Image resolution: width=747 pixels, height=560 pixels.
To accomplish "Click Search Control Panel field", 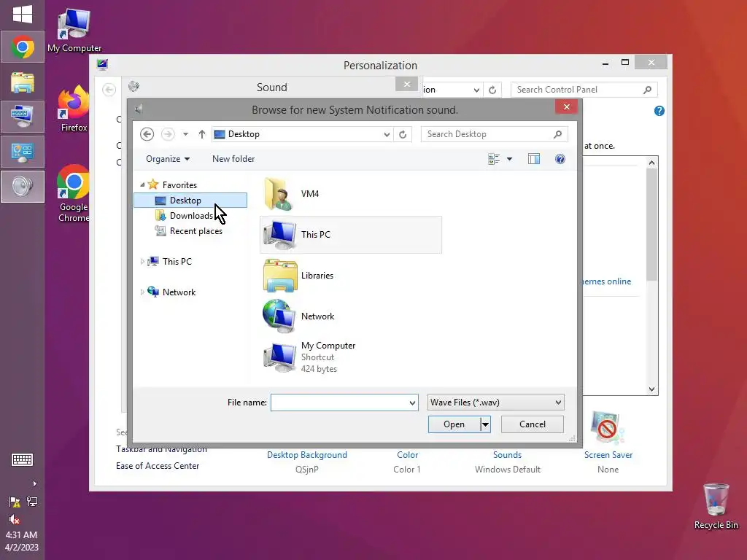I will click(x=584, y=90).
